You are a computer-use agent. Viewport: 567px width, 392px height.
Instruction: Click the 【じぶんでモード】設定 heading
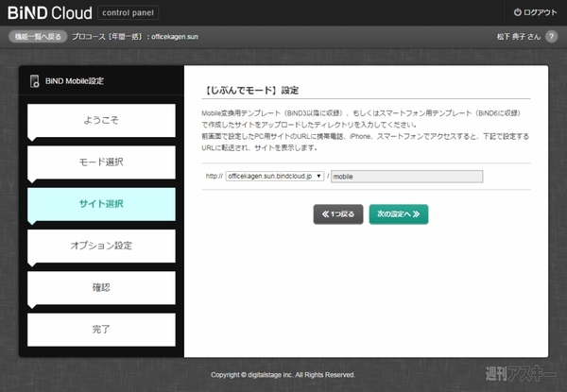coord(250,91)
